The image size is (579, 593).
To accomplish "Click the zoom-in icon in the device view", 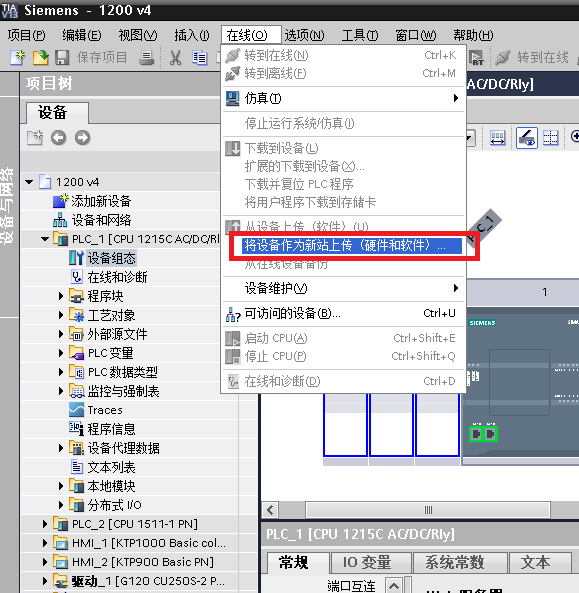I will click(x=574, y=137).
